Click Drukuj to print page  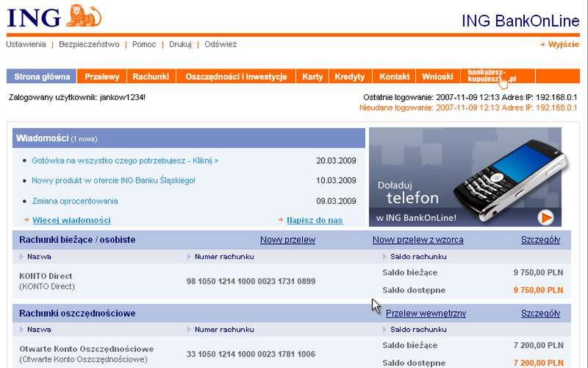pyautogui.click(x=180, y=44)
